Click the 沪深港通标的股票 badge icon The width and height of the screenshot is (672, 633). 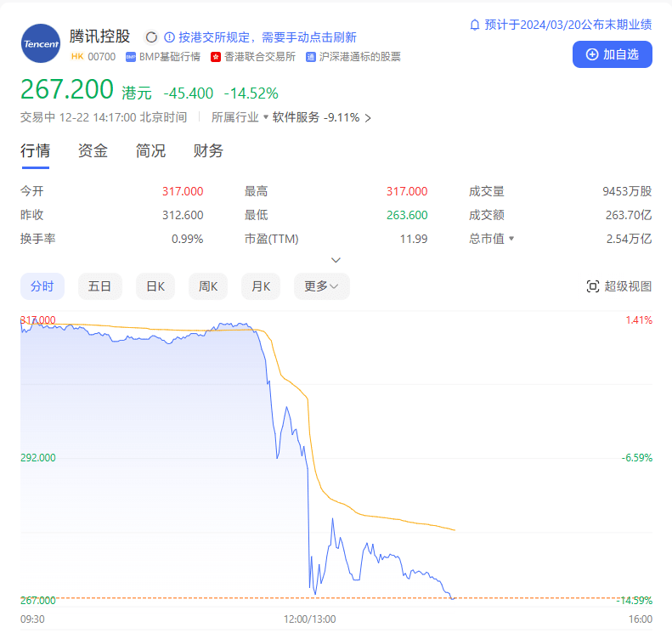[311, 57]
